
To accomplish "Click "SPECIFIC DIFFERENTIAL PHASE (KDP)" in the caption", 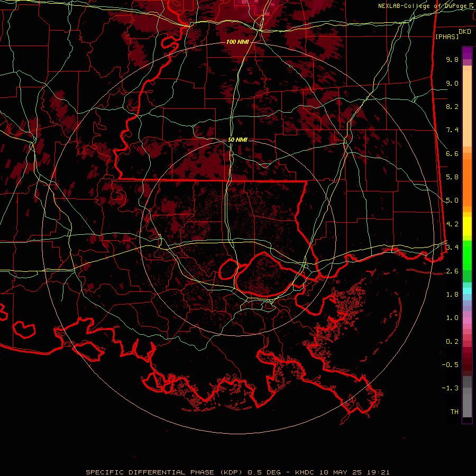I will tap(164, 472).
